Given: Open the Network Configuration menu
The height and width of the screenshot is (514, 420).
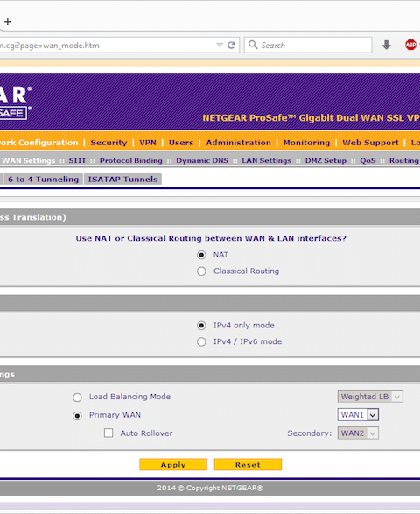Looking at the screenshot, I should tap(39, 143).
